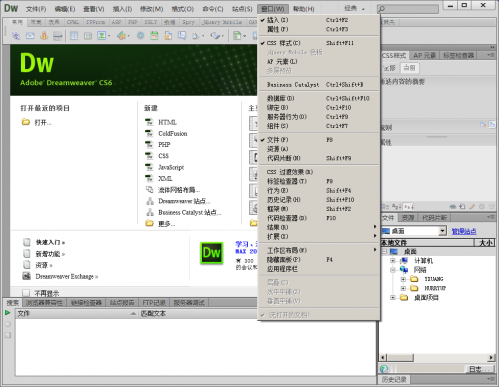The width and height of the screenshot is (499, 387).
Task: Expand the TIUANG folder node
Action: (x=403, y=279)
